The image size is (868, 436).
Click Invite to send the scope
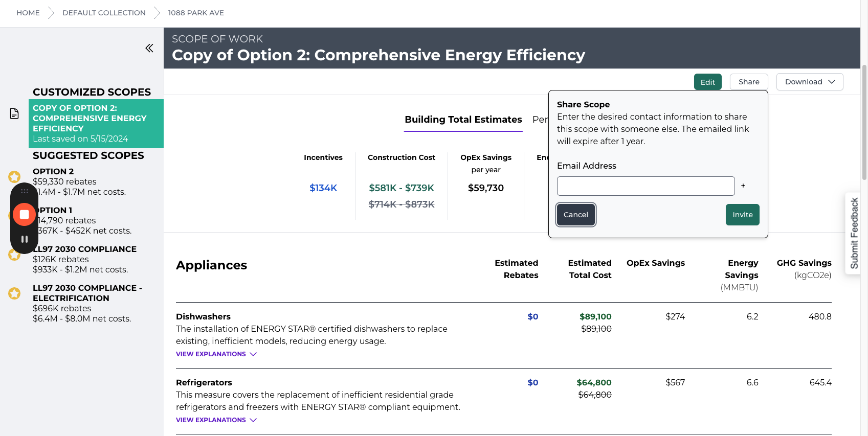click(743, 215)
